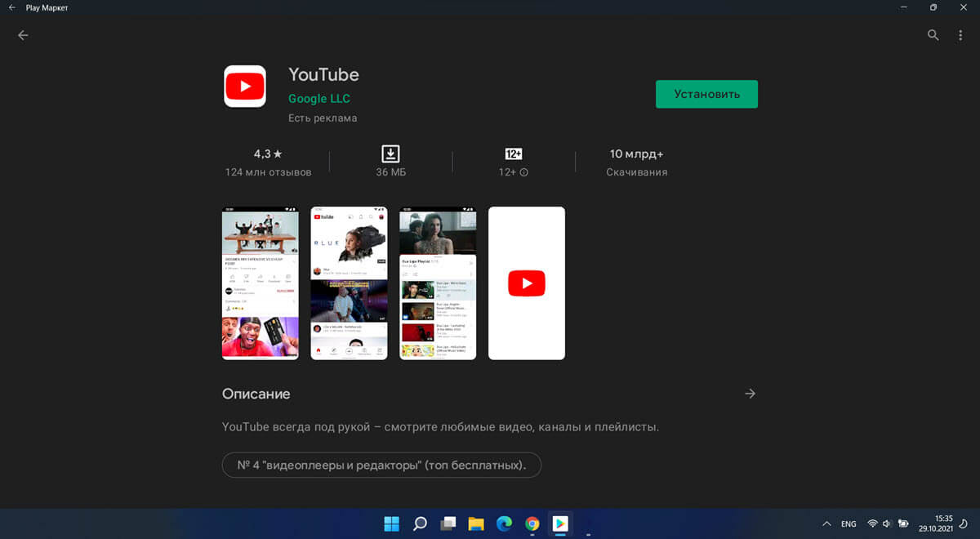Click the YouTube description sentence text
Screen dimensions: 980x539
440,427
